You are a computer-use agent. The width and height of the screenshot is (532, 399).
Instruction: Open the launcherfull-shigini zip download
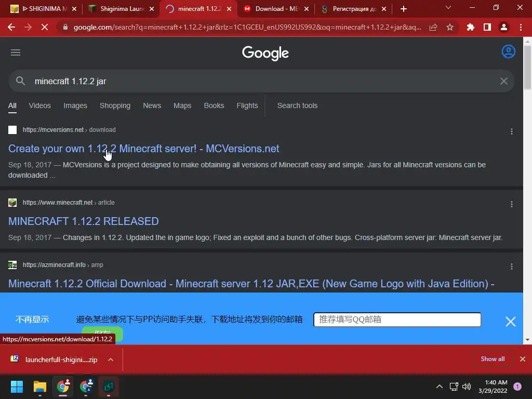click(61, 360)
